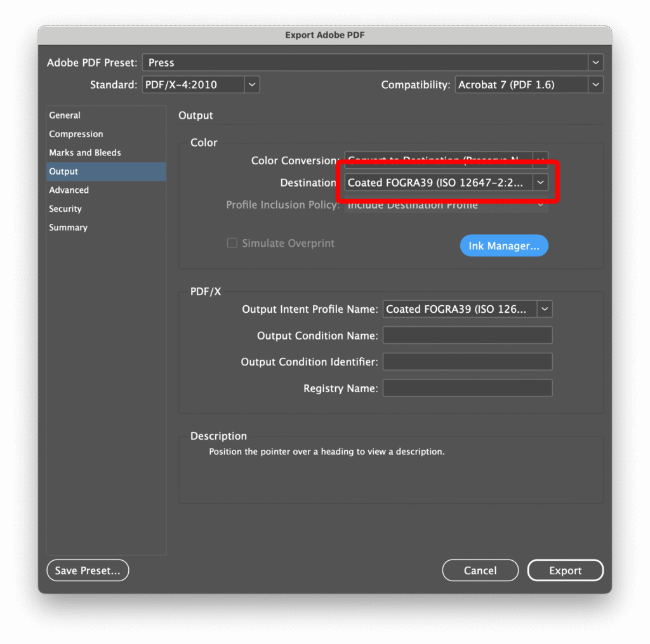Click the Save Preset button
The image size is (650, 644).
(88, 570)
